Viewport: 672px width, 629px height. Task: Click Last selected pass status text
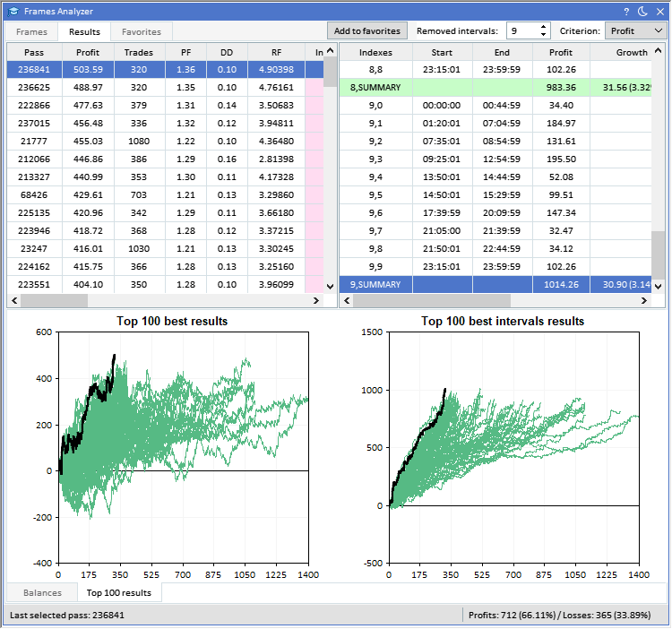click(x=67, y=616)
